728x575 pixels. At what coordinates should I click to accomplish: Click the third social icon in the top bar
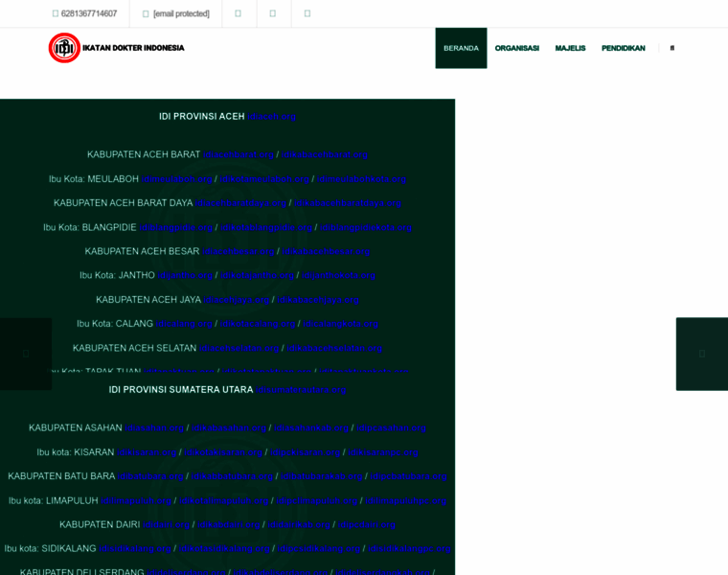[307, 13]
